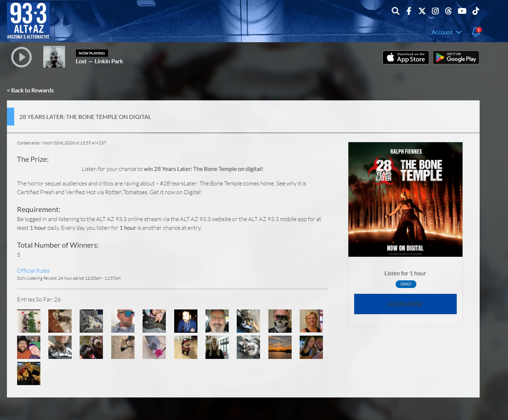Download the app from the App Store badge
The image size is (508, 420).
tap(406, 57)
